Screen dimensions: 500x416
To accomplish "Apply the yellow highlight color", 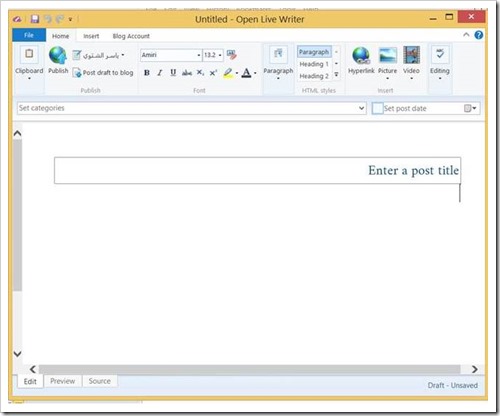I will pyautogui.click(x=228, y=73).
